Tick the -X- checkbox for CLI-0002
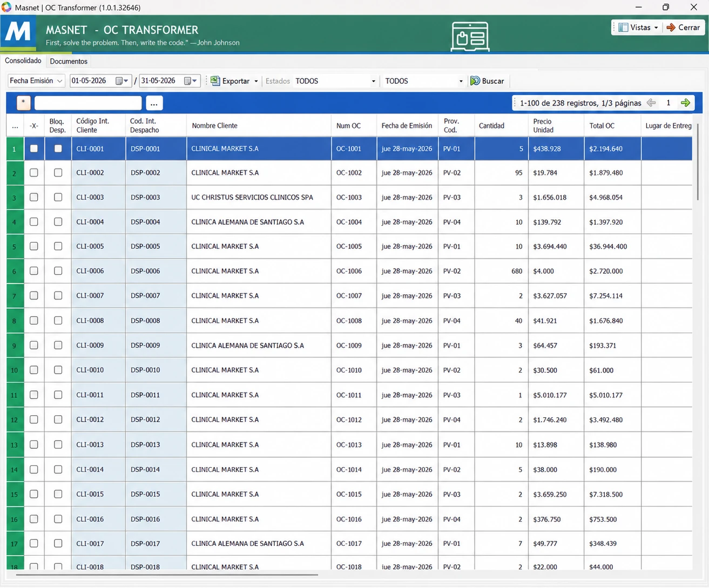 [34, 173]
